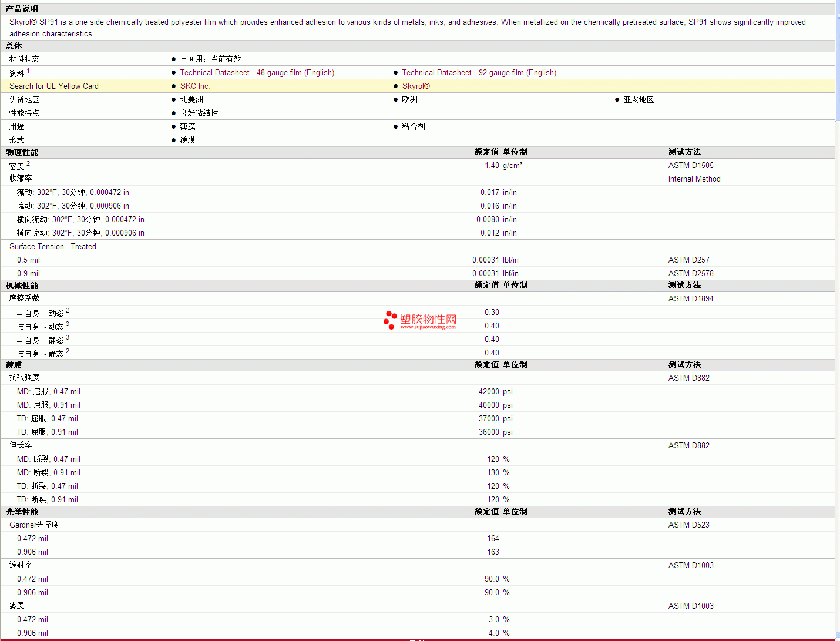
Task: Select the 粘合剂 usage value
Action: click(x=414, y=127)
